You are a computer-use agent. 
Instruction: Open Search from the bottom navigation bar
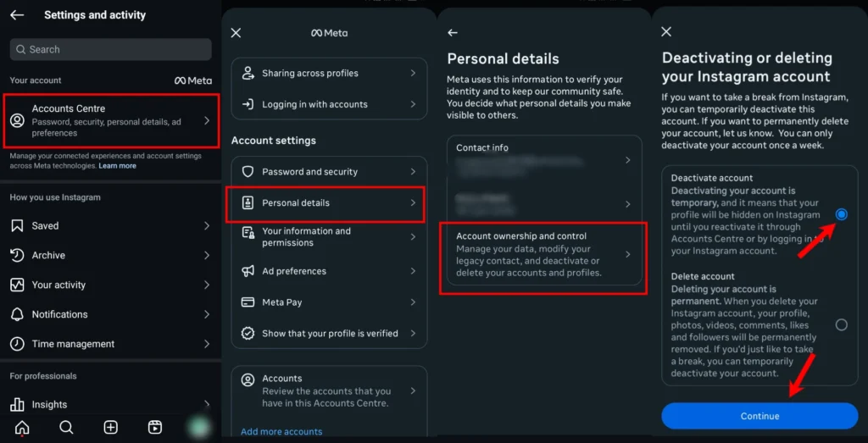coord(66,427)
